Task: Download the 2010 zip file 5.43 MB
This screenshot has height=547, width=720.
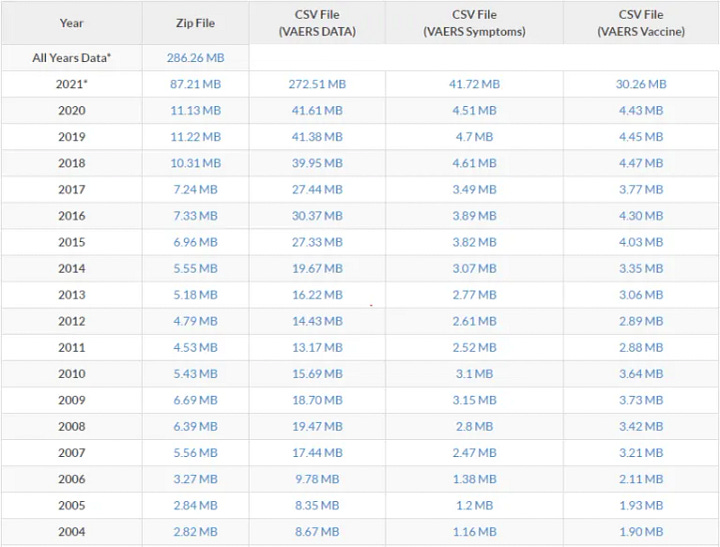Action: click(x=196, y=374)
